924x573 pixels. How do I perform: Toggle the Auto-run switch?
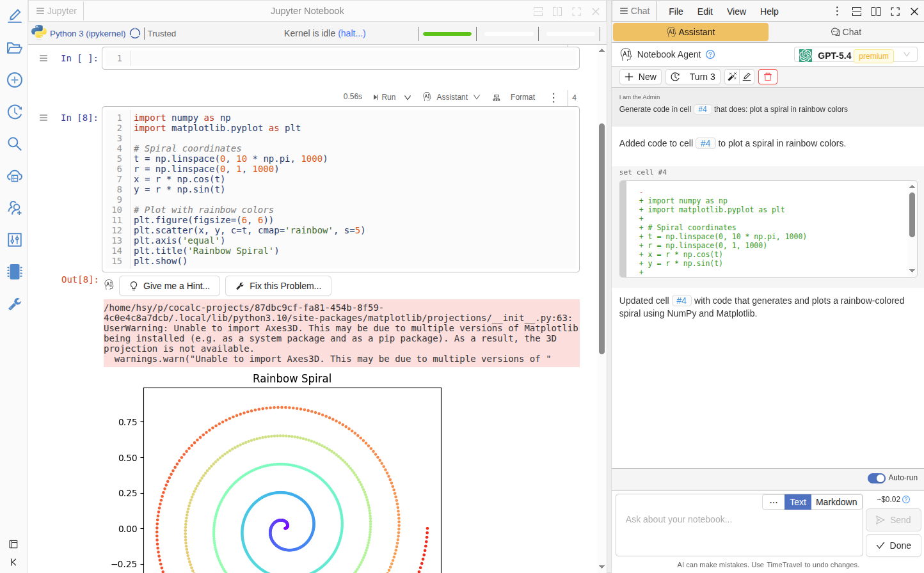pyautogui.click(x=877, y=478)
